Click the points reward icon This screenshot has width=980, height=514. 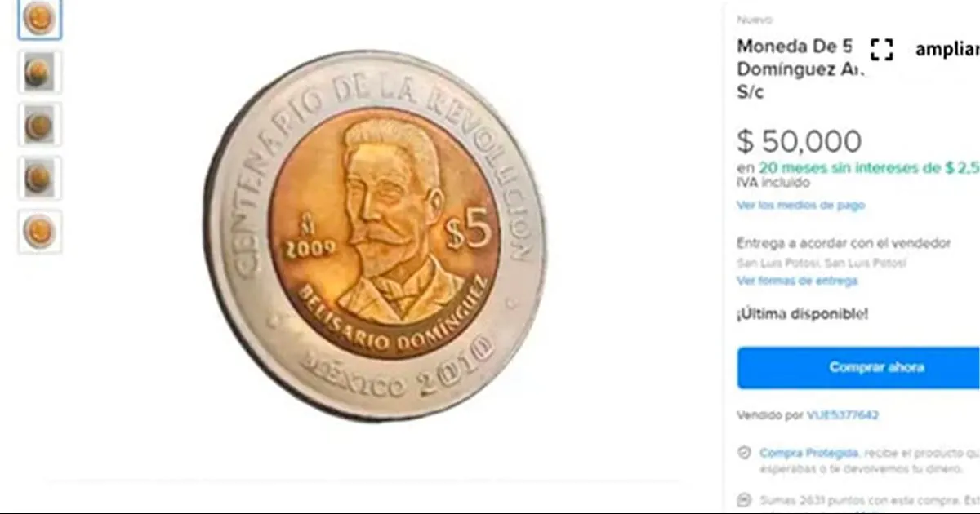pyautogui.click(x=744, y=499)
